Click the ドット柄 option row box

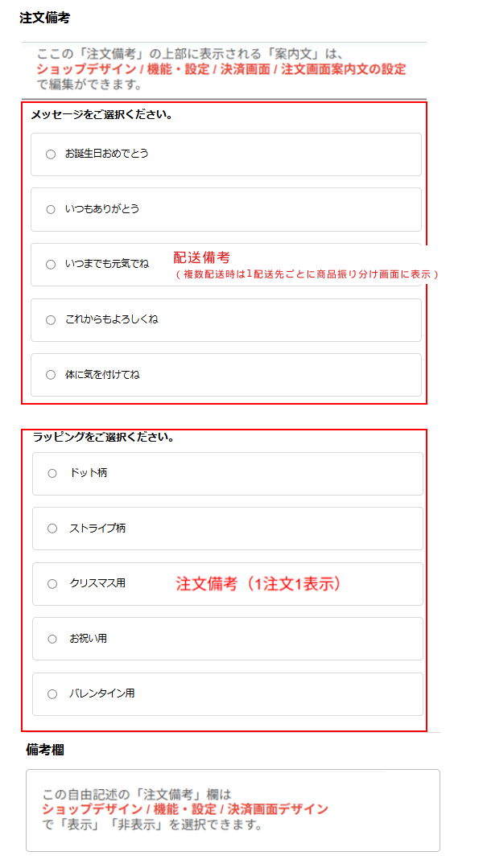pyautogui.click(x=228, y=473)
